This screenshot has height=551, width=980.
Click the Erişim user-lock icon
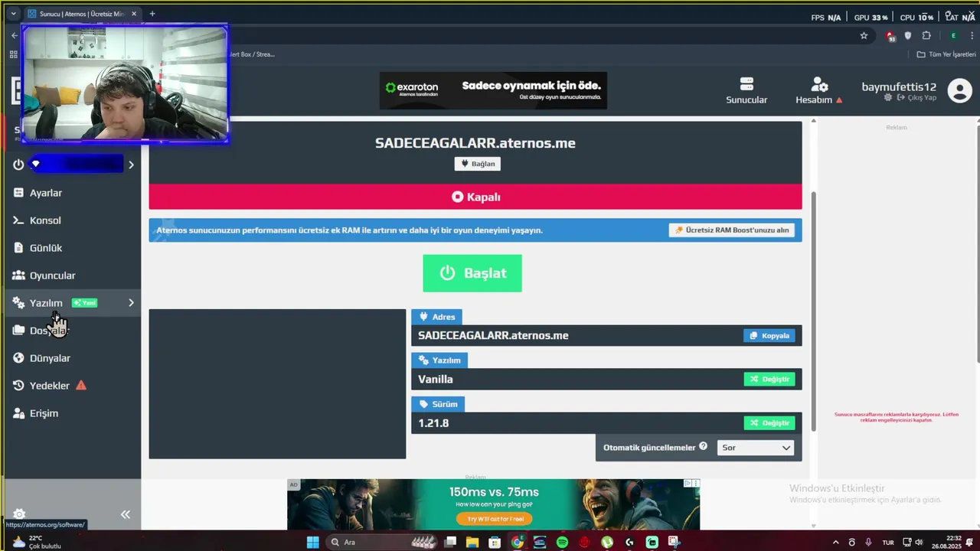point(18,413)
